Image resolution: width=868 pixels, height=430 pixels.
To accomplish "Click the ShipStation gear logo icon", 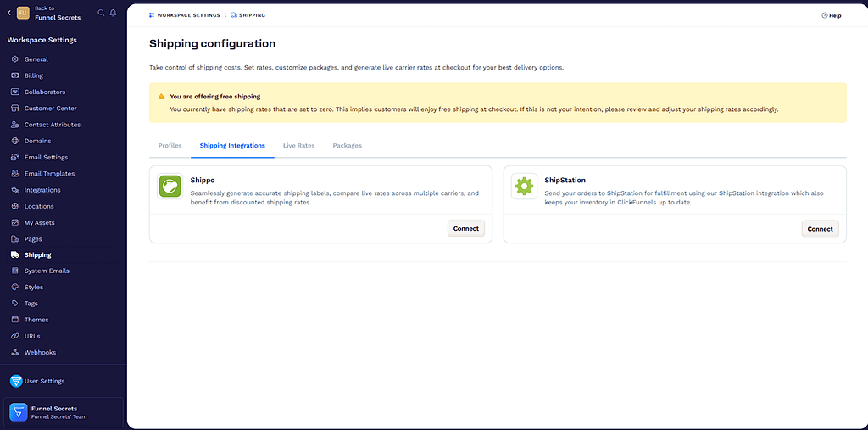I will coord(524,187).
